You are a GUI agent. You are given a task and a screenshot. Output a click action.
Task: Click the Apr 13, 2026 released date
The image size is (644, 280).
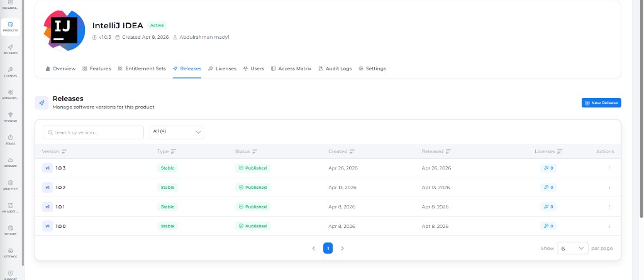[436, 187]
